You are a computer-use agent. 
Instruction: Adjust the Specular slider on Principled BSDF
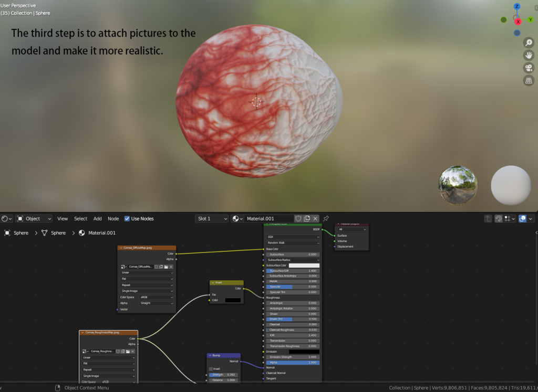coord(293,287)
